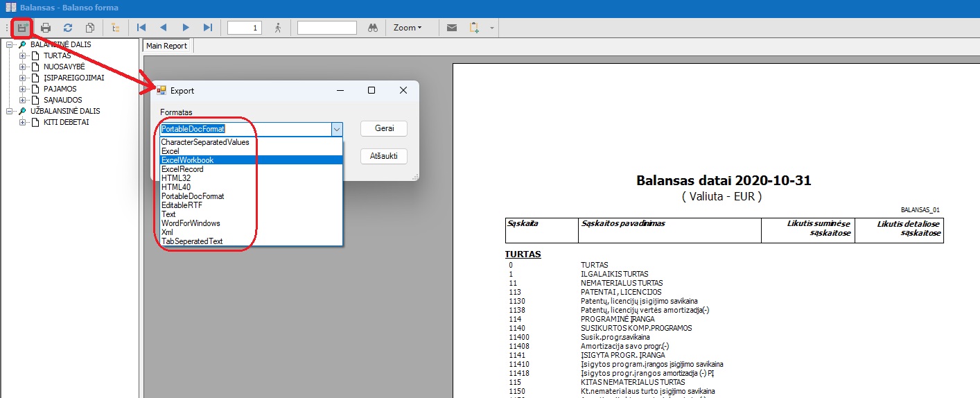Open the toolbar overflow arrow at the end

[492, 28]
